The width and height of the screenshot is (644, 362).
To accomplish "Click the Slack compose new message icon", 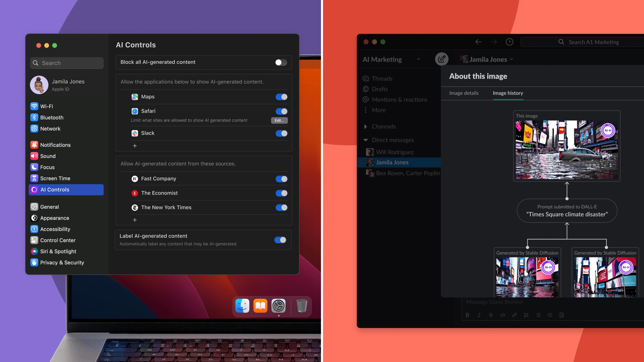I will (441, 59).
